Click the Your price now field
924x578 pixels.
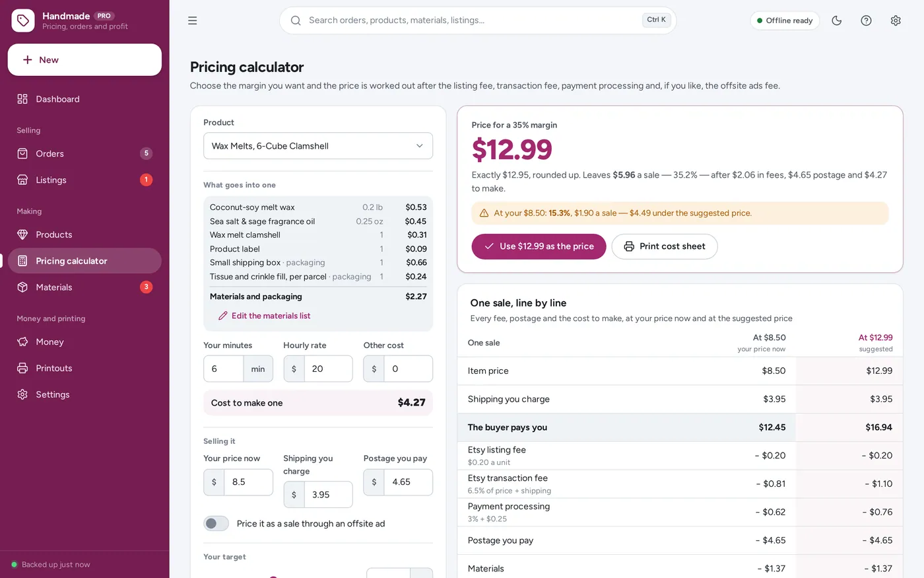(248, 482)
